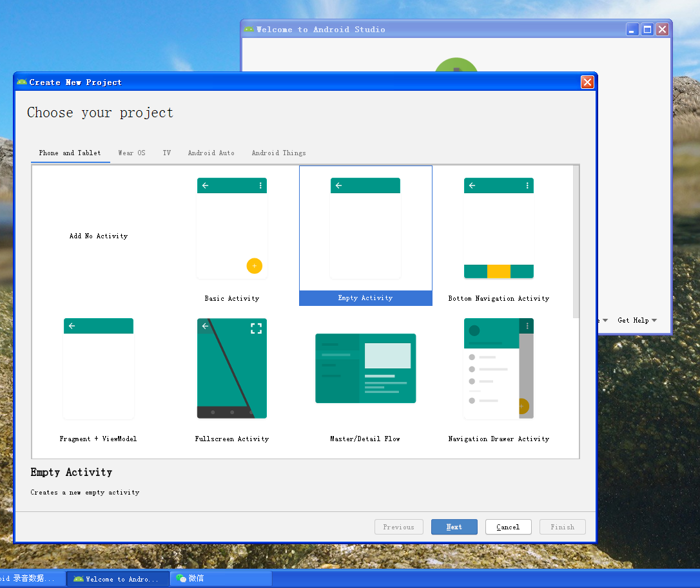Select the Add No Activity option
This screenshot has height=588, width=700.
pyautogui.click(x=98, y=236)
